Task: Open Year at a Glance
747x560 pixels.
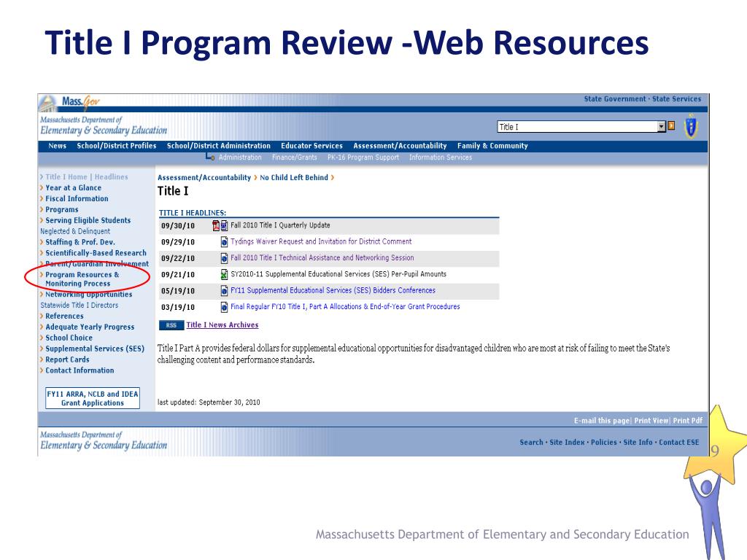Action: pyautogui.click(x=74, y=187)
